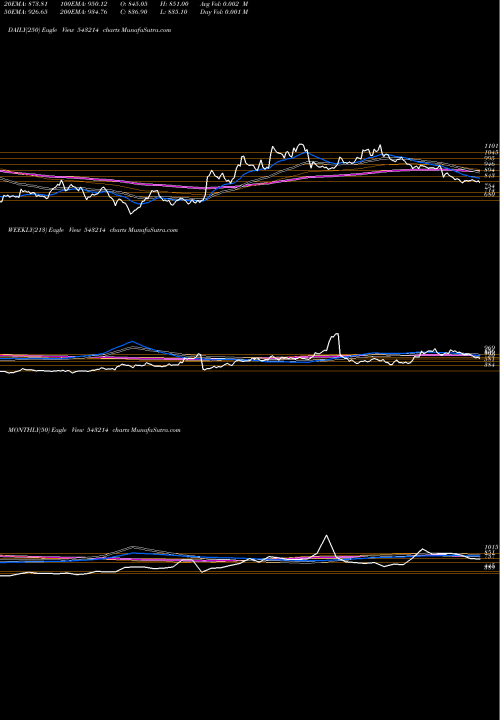Viewport: 500px width, 720px height.
Task: Click the 50EMA value 926.63
Action: tap(26, 12)
